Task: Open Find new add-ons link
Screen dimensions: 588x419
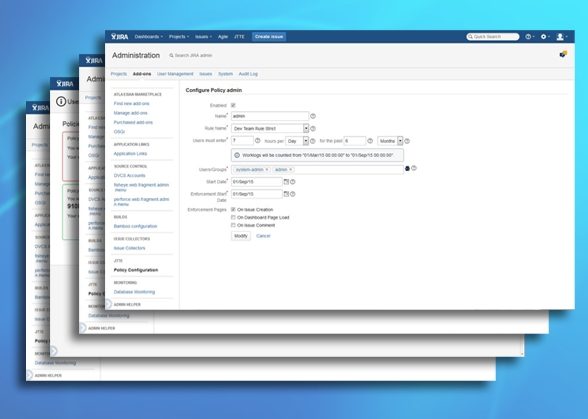Action: pos(132,104)
